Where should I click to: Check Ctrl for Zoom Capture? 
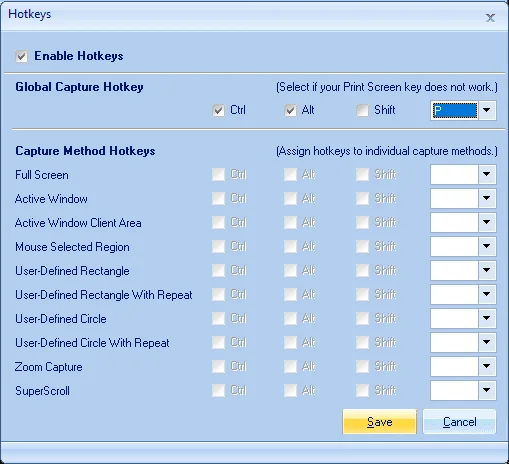218,366
